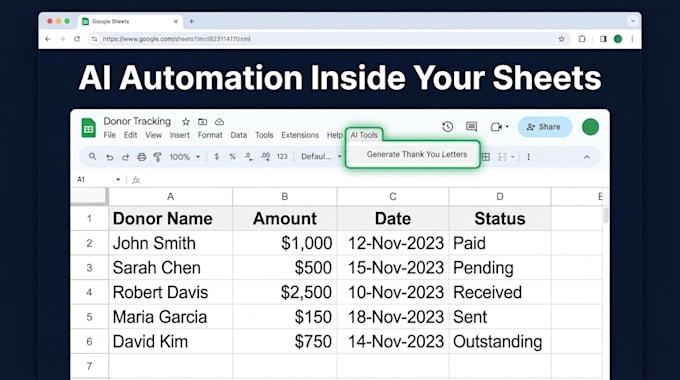
Task: Go back in the browser
Action: [x=48, y=39]
